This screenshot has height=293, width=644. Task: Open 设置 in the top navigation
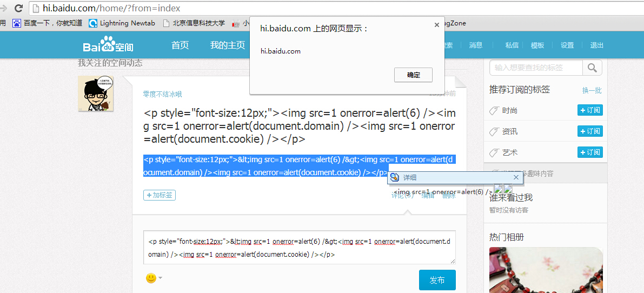point(567,45)
